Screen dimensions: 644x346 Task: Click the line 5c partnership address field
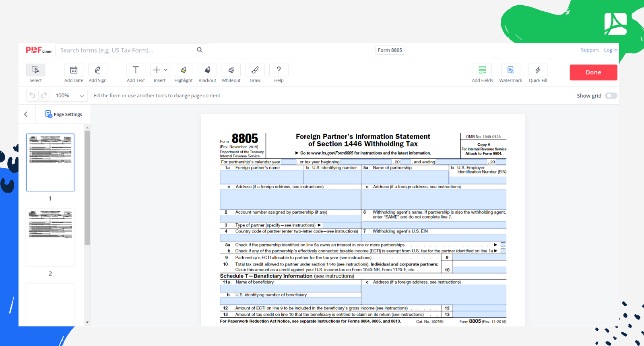point(434,199)
